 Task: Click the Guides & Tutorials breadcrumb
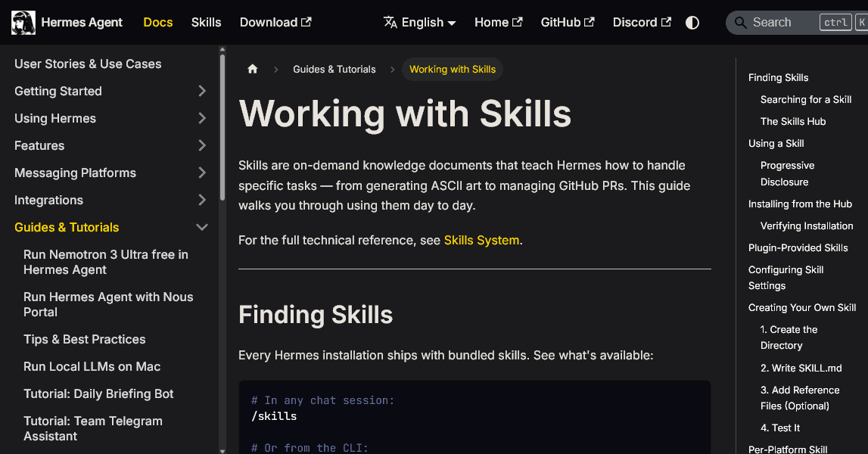pos(334,69)
